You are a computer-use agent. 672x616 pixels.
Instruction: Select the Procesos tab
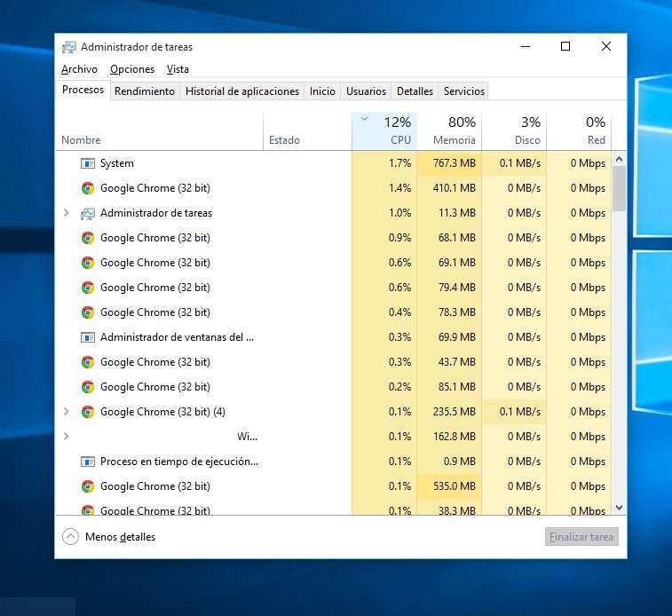point(83,90)
